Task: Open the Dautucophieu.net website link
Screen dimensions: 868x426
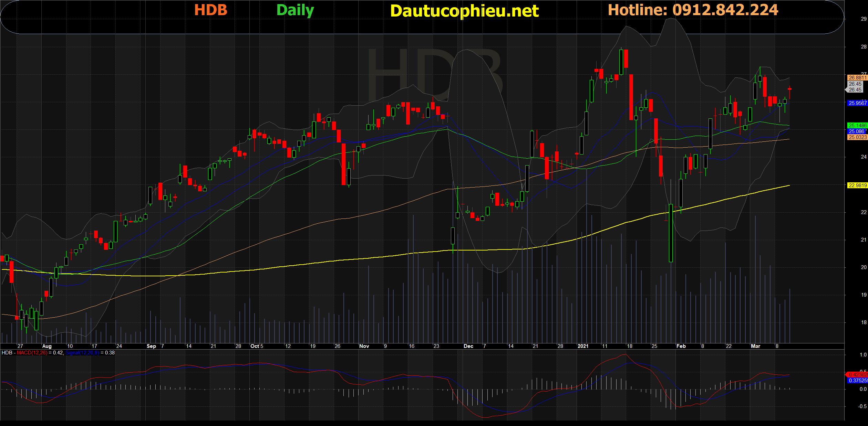Action: tap(464, 11)
